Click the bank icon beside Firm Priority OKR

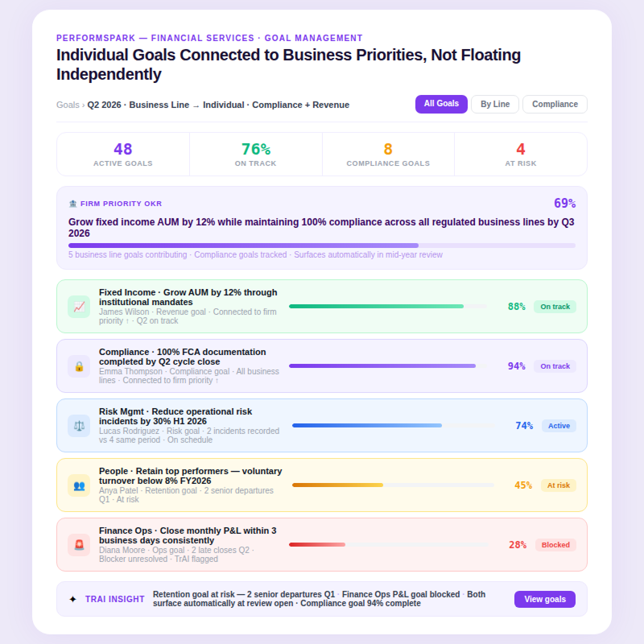72,204
